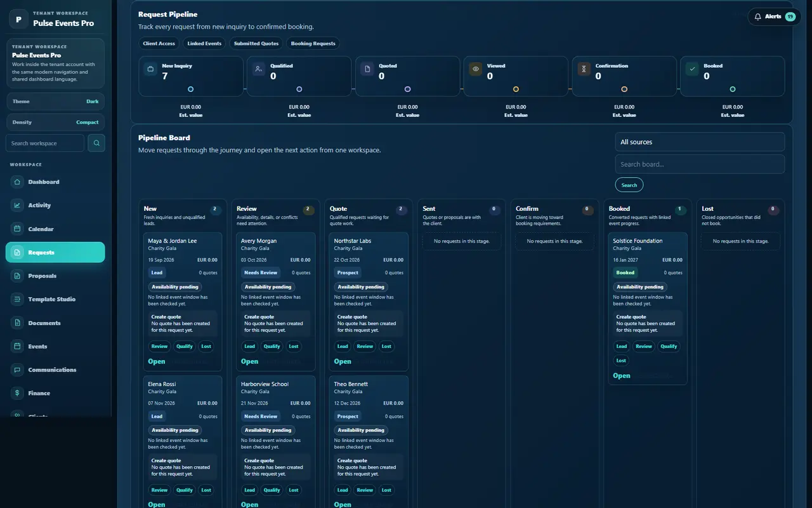This screenshot has width=812, height=508.
Task: Select the Linked Events tab
Action: pos(204,43)
